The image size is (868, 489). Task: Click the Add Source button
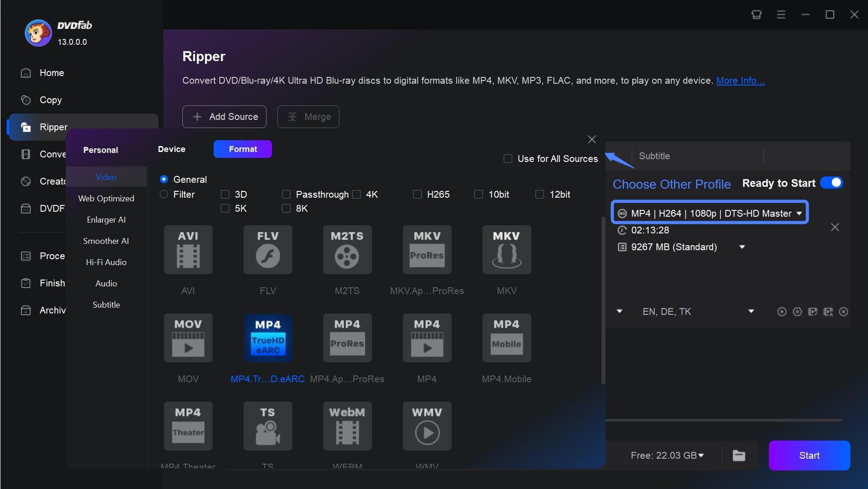[224, 116]
